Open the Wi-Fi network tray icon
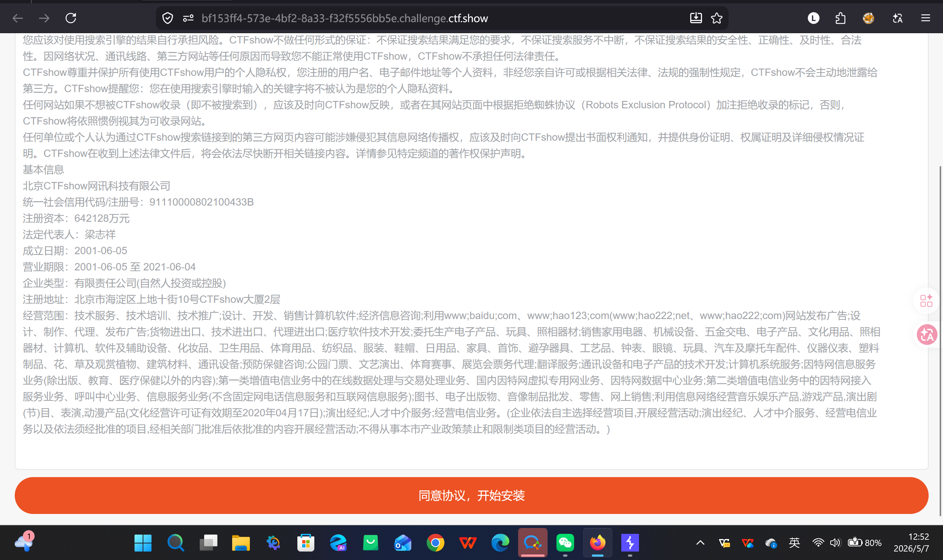The width and height of the screenshot is (943, 560). point(818,543)
